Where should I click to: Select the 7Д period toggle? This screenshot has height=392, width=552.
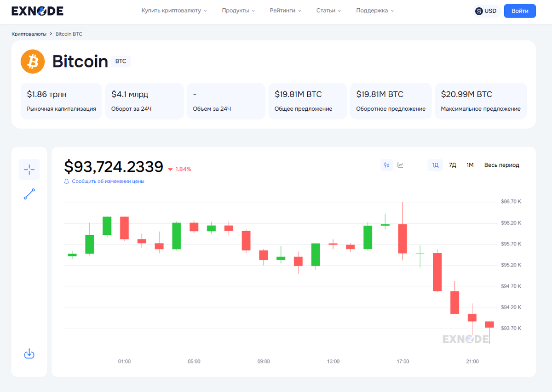(x=452, y=165)
